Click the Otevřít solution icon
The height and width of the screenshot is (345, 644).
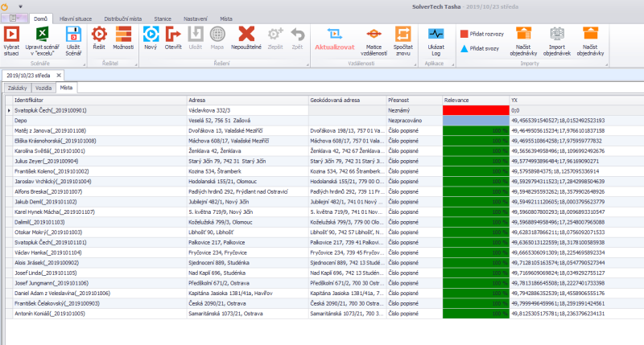pos(173,35)
